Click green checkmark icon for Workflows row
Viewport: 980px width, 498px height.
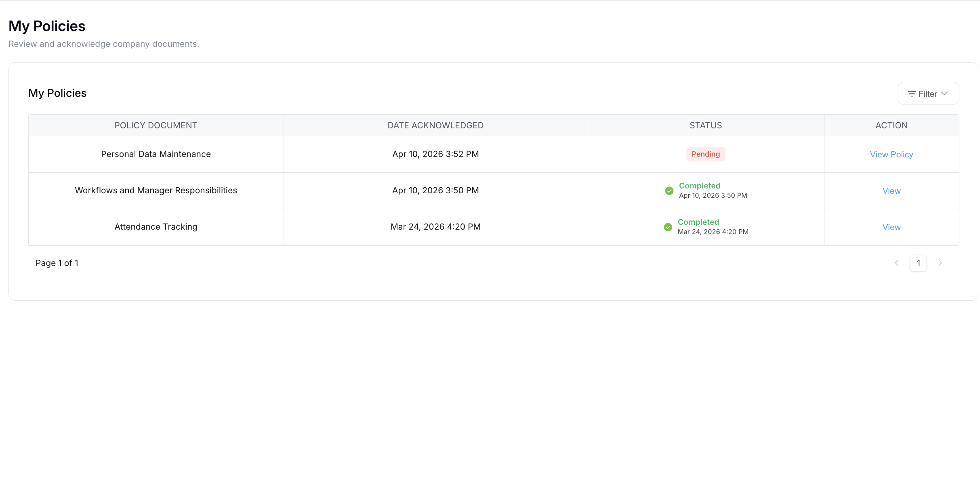pyautogui.click(x=669, y=191)
